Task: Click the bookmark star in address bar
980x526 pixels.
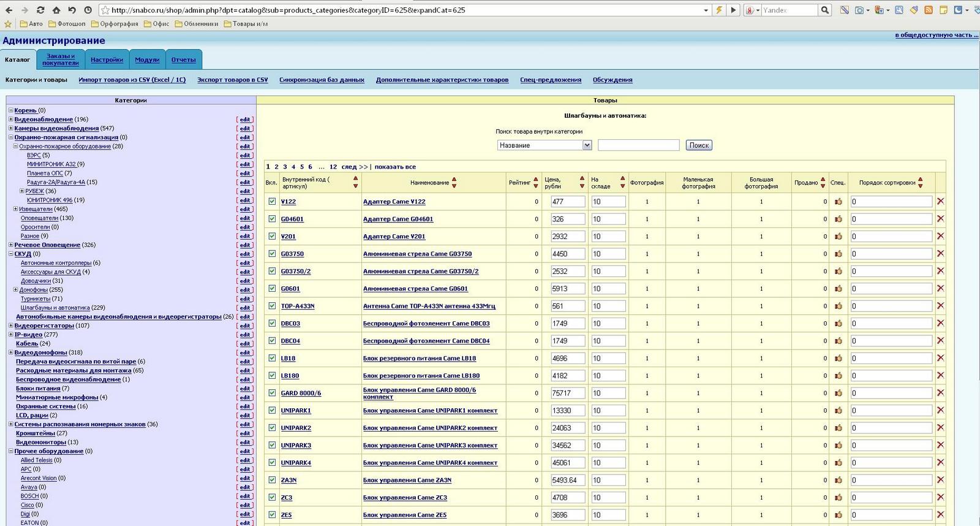Action: pos(105,10)
